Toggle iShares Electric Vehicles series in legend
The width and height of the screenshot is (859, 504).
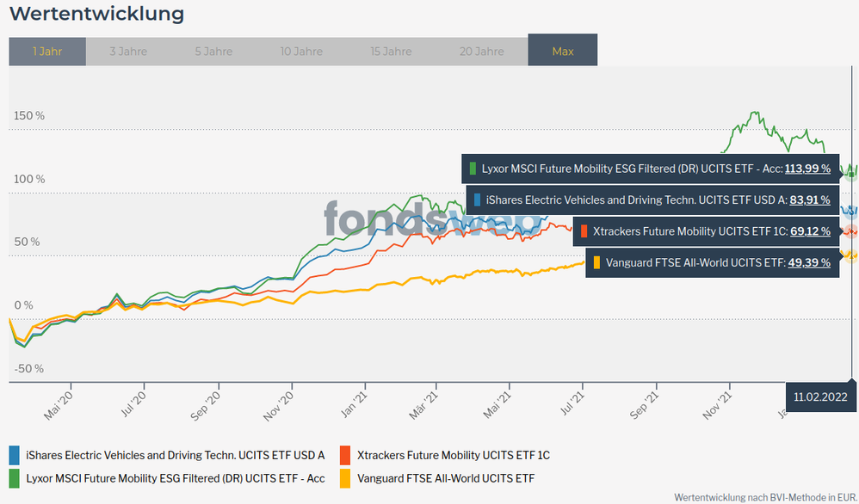click(x=175, y=455)
